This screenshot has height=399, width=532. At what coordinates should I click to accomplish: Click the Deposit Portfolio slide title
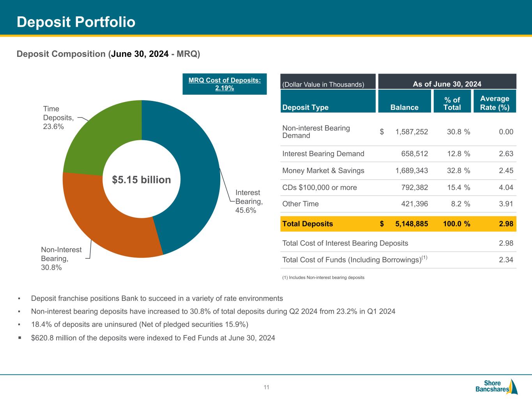(x=76, y=22)
